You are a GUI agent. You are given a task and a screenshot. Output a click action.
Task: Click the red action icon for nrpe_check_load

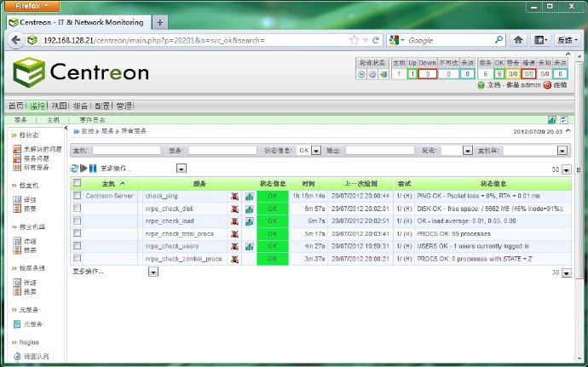pos(234,221)
